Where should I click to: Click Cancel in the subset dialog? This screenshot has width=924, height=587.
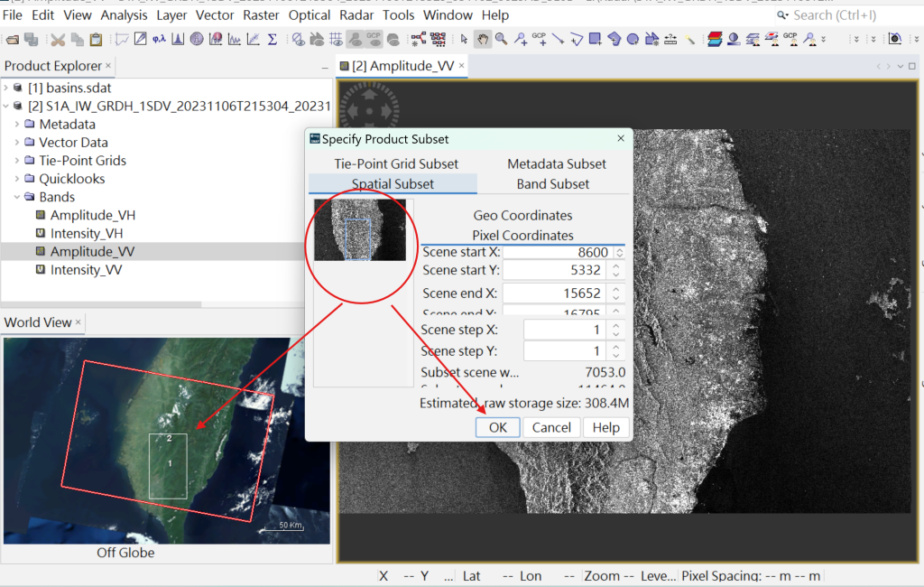click(551, 428)
